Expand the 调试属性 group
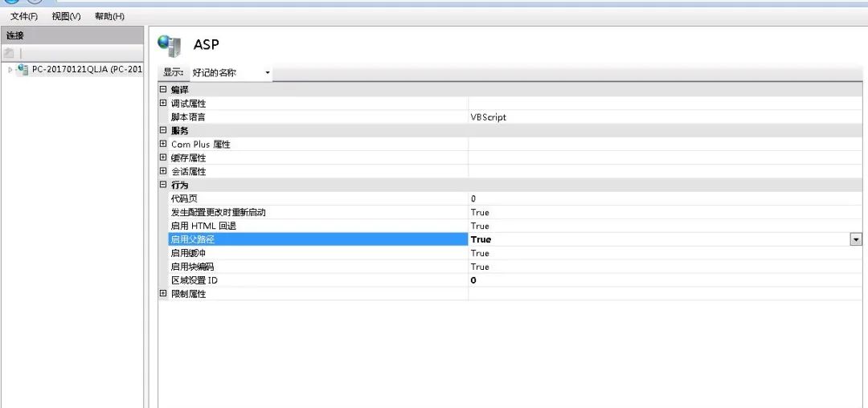868x408 pixels. click(163, 103)
